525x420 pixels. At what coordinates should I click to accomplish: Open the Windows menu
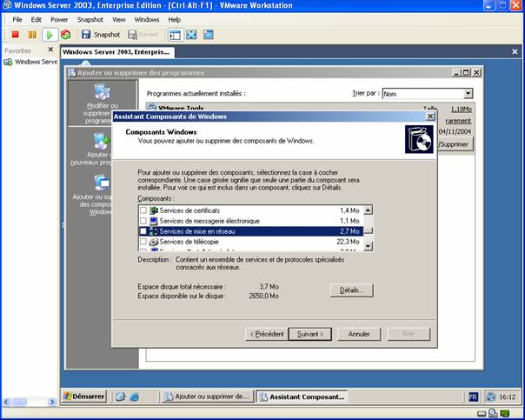tap(147, 19)
